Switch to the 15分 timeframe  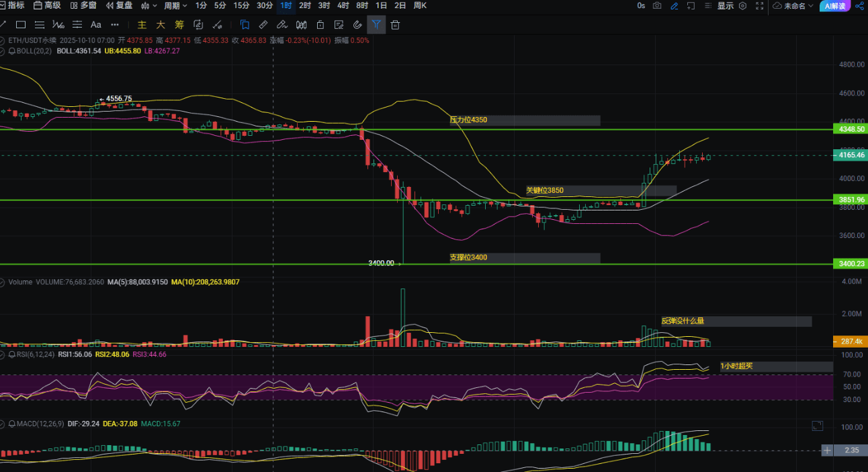241,5
